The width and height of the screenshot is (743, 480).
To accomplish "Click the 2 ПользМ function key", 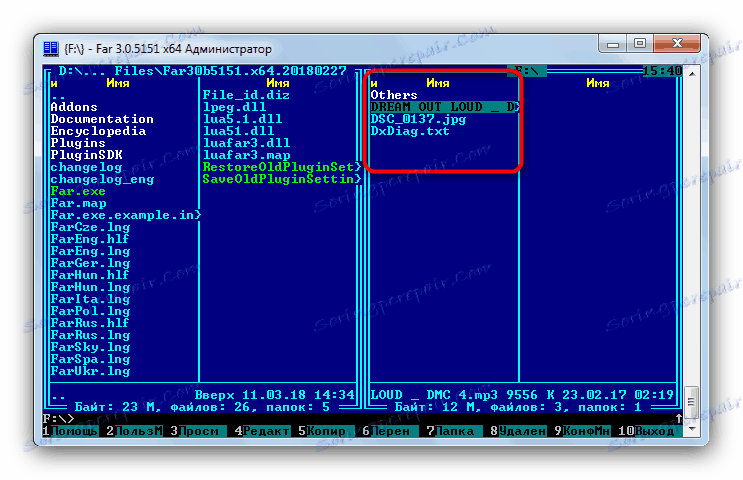I will tap(134, 431).
